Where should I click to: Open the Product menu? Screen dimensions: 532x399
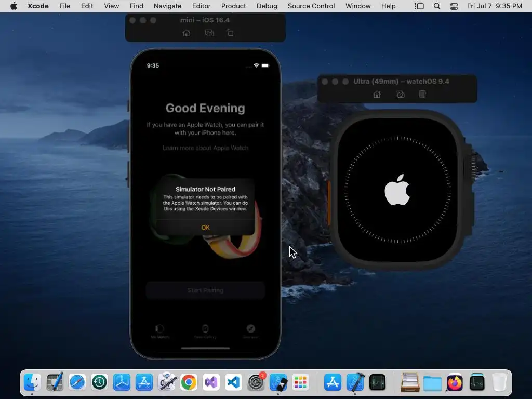tap(233, 6)
